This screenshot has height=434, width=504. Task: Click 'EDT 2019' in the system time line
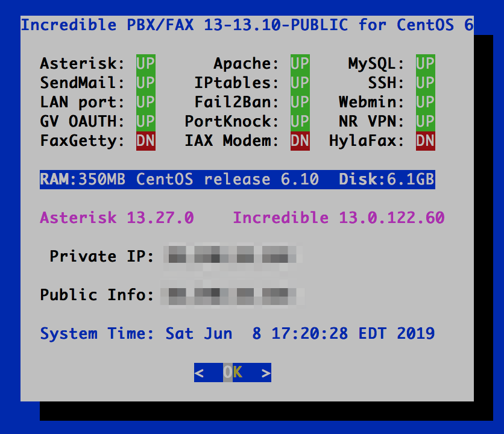pyautogui.click(x=396, y=334)
